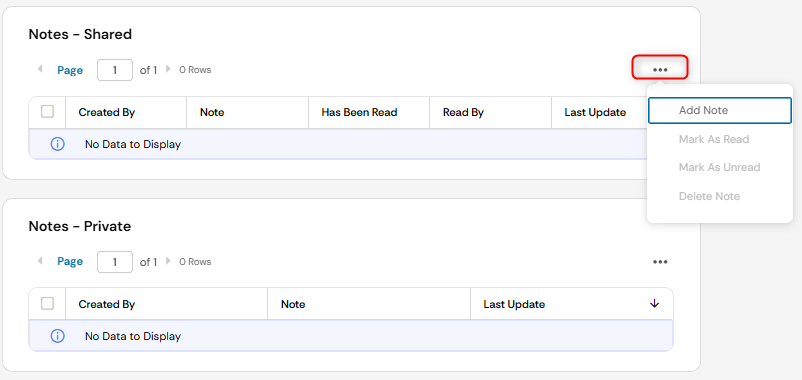Screen dimensions: 802x380
Task: Sort Private notes by Note column
Action: tap(293, 304)
